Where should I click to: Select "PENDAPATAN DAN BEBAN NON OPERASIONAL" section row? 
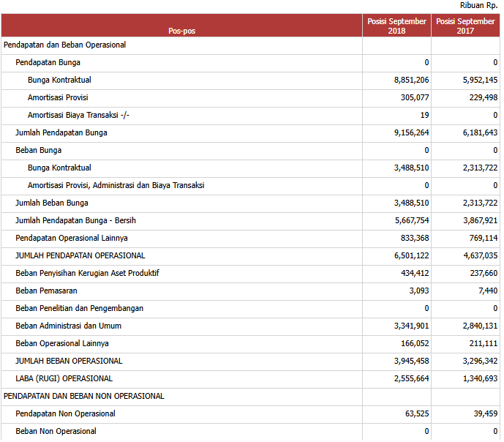pos(84,396)
